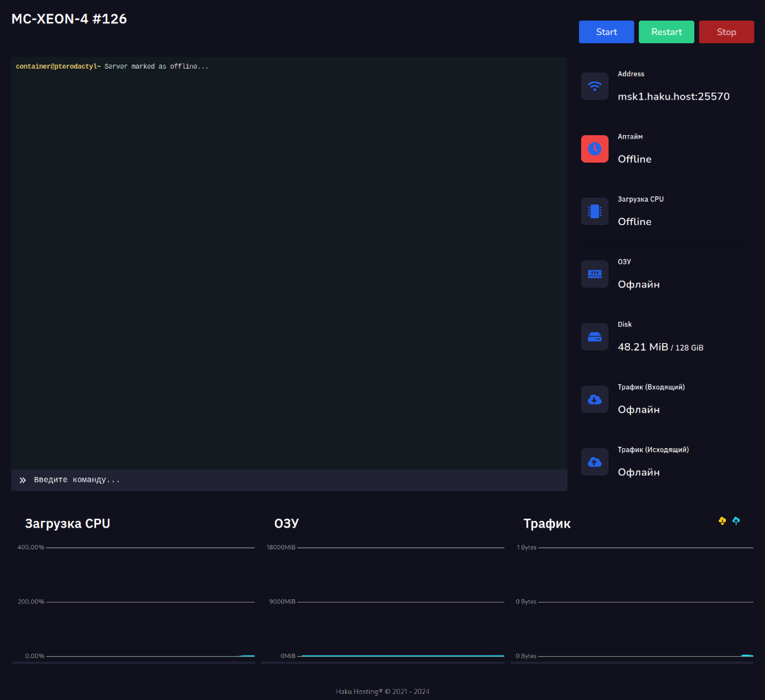Click the 48.21 MiB disk usage value
The image size is (765, 700).
pyautogui.click(x=643, y=347)
